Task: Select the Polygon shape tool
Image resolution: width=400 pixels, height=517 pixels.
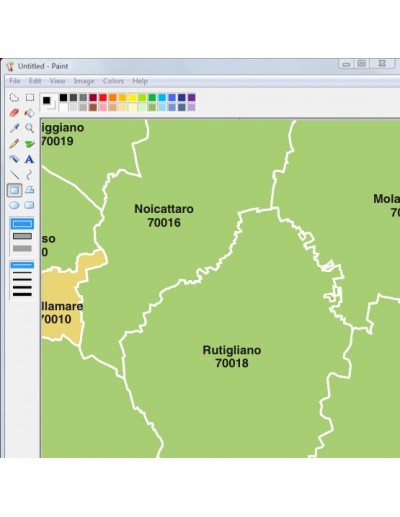Action: (x=30, y=190)
